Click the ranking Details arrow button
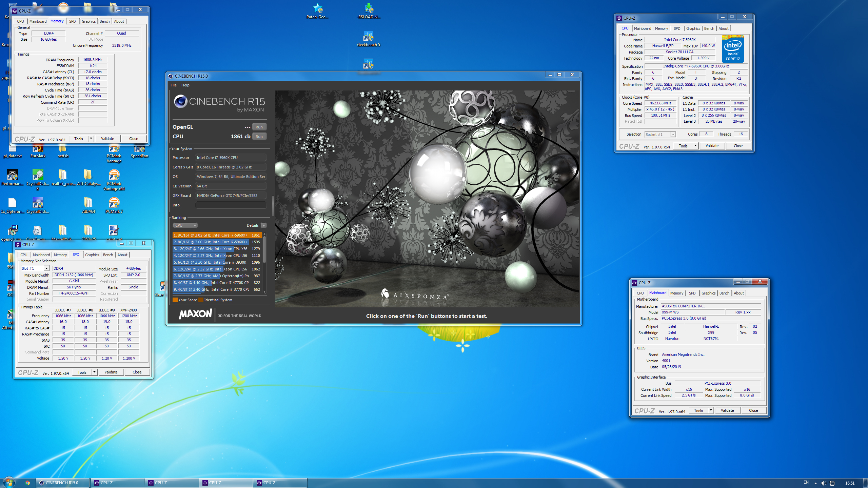Screen dimensions: 868x488 264,225
